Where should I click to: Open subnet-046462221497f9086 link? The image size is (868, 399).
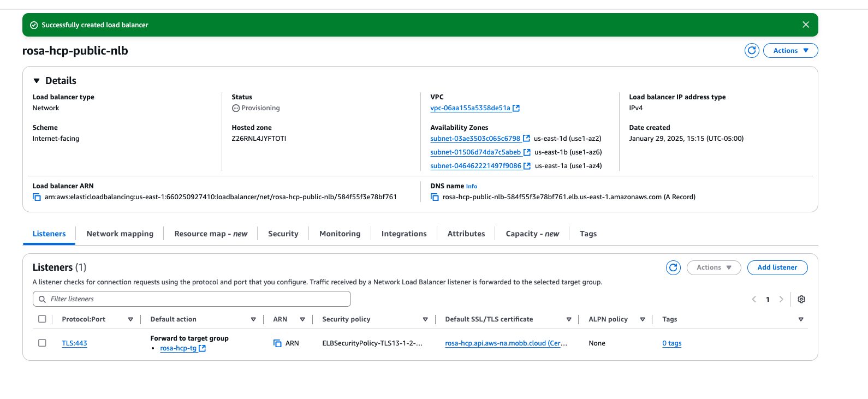coord(475,166)
